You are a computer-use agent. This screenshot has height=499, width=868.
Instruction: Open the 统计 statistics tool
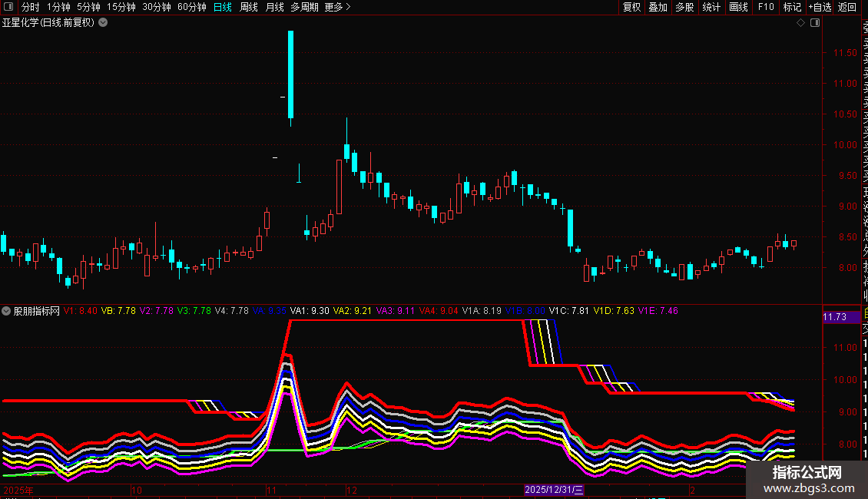tap(711, 7)
